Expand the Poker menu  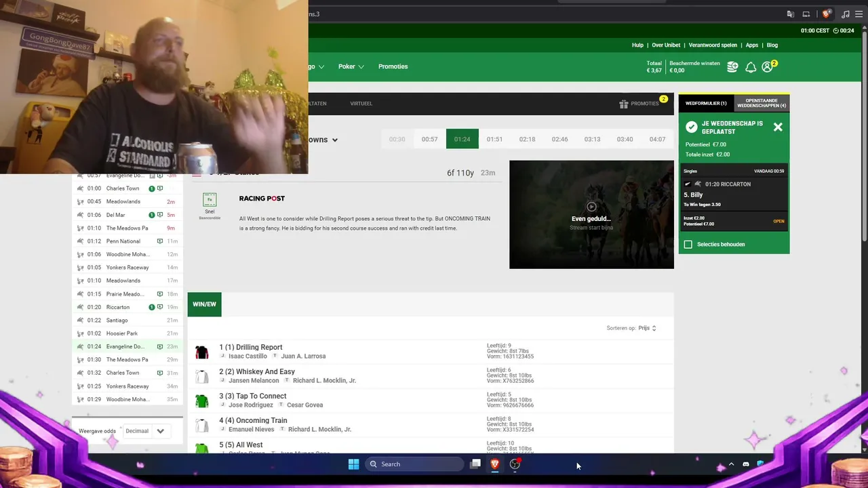[x=351, y=66]
